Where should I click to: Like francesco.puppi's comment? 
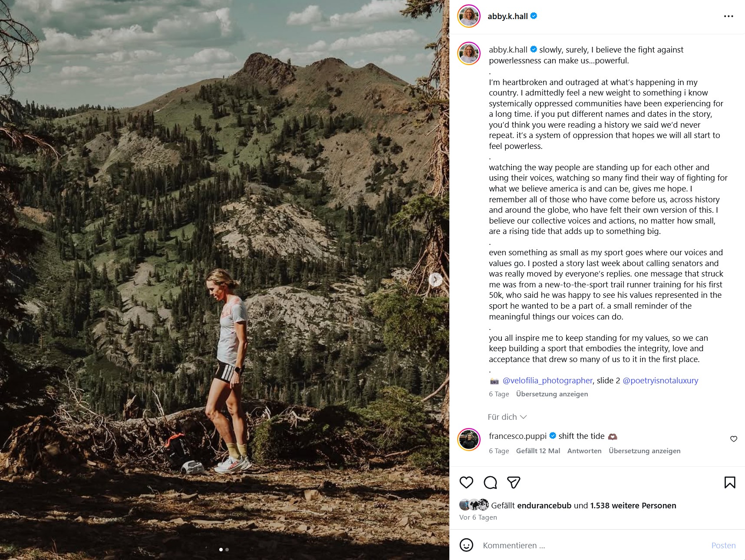point(734,439)
